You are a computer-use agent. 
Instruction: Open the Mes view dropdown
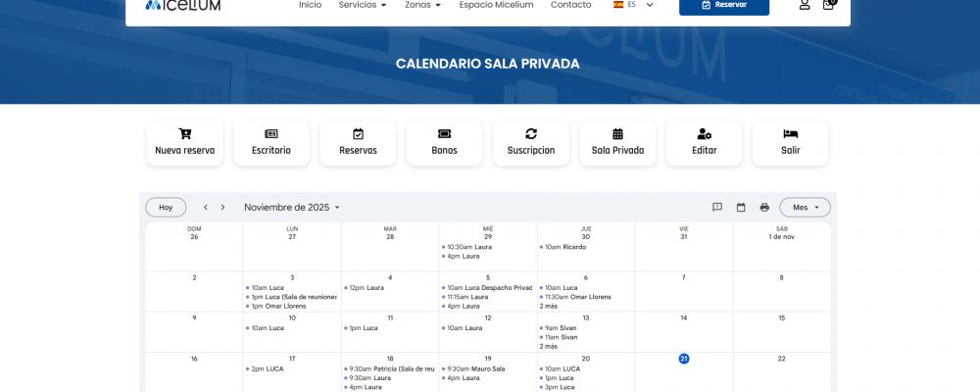[805, 208]
